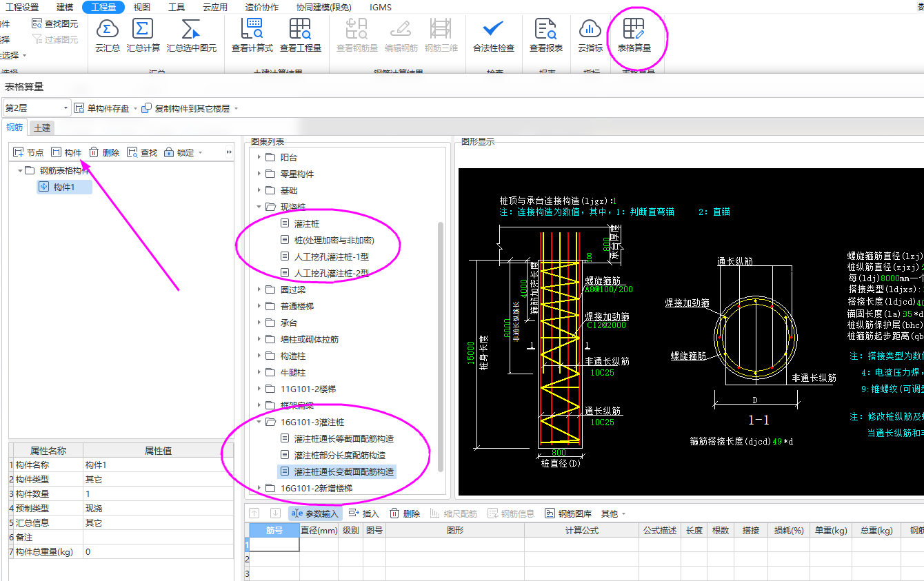Open 查看工程量 quantity viewer
Screen dimensions: 924x581
[x=300, y=35]
